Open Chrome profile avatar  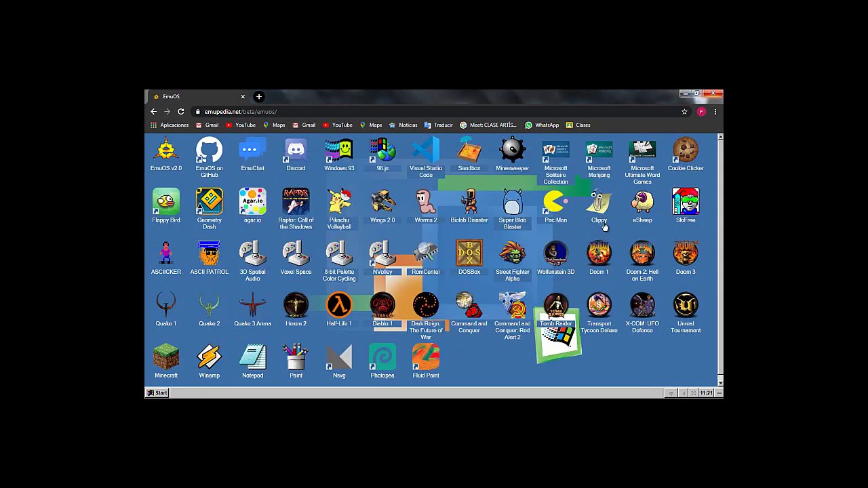tap(701, 112)
